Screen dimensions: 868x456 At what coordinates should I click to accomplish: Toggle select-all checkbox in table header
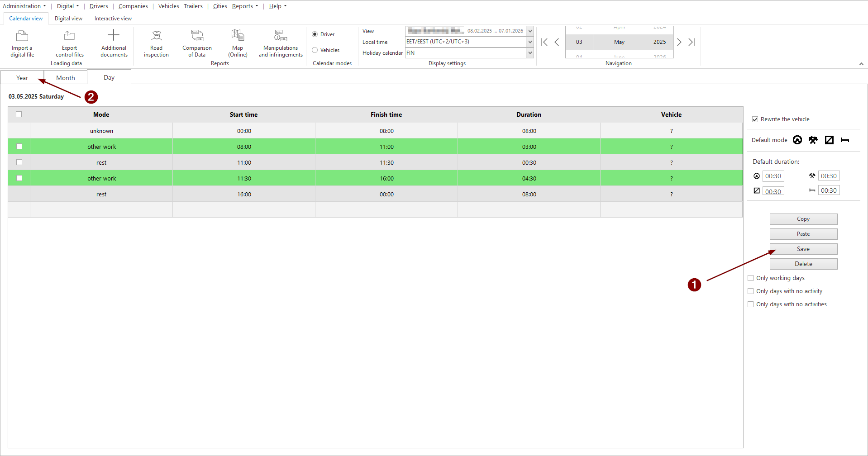pos(19,114)
